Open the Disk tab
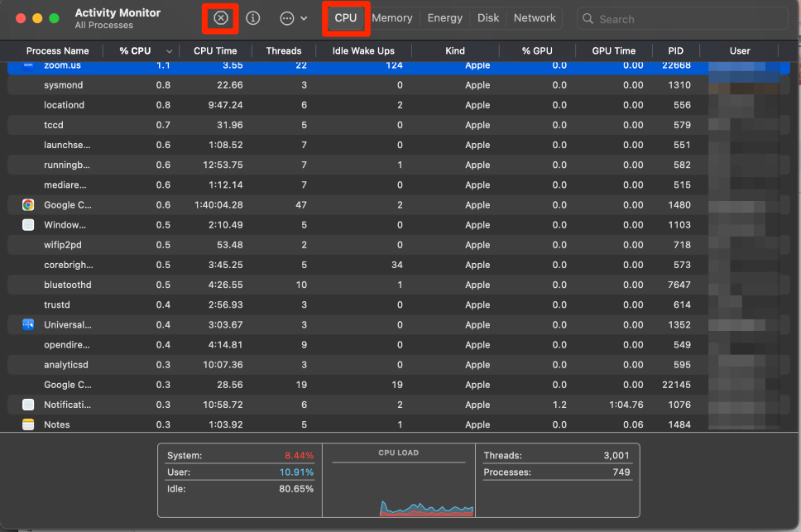Viewport: 801px width, 532px height. tap(488, 18)
